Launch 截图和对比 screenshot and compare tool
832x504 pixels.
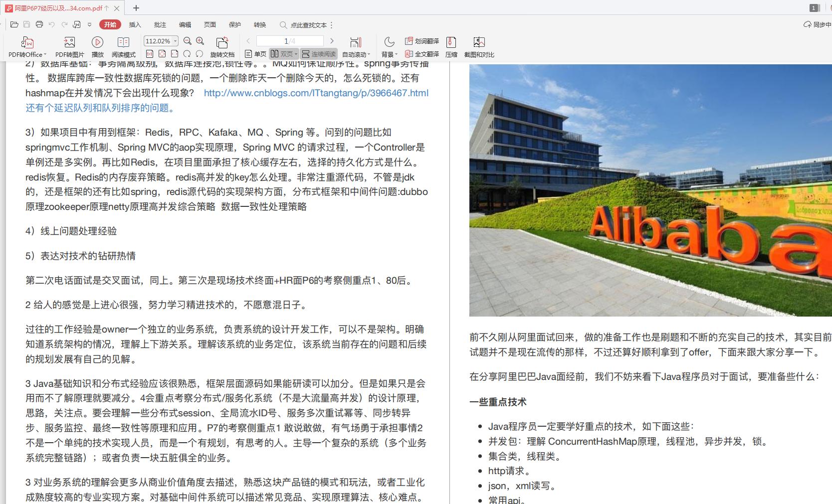(x=480, y=46)
